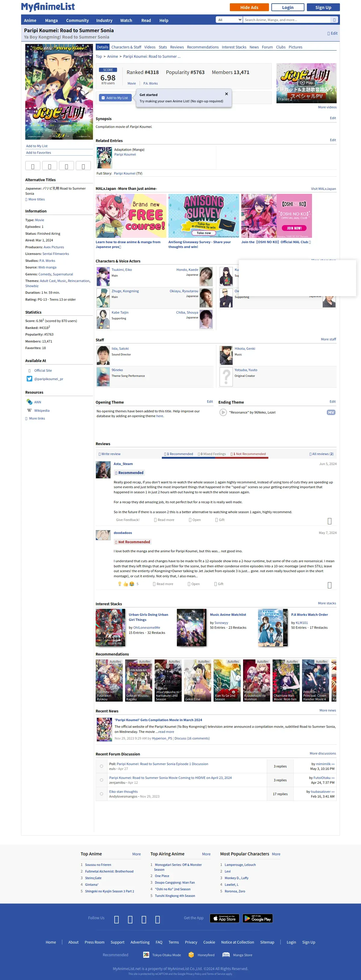
Task: Expand Read more on doodadoos' review
Action: pos(163,584)
